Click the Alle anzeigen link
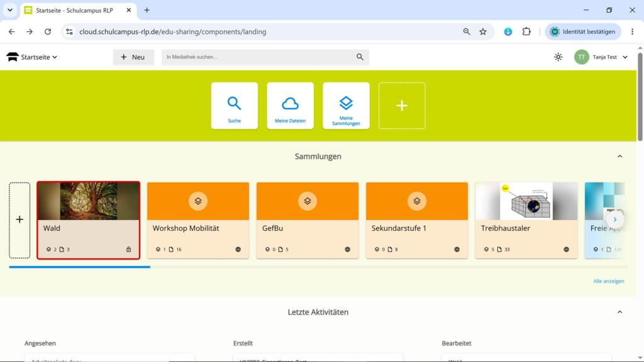The height and width of the screenshot is (362, 644). click(609, 281)
